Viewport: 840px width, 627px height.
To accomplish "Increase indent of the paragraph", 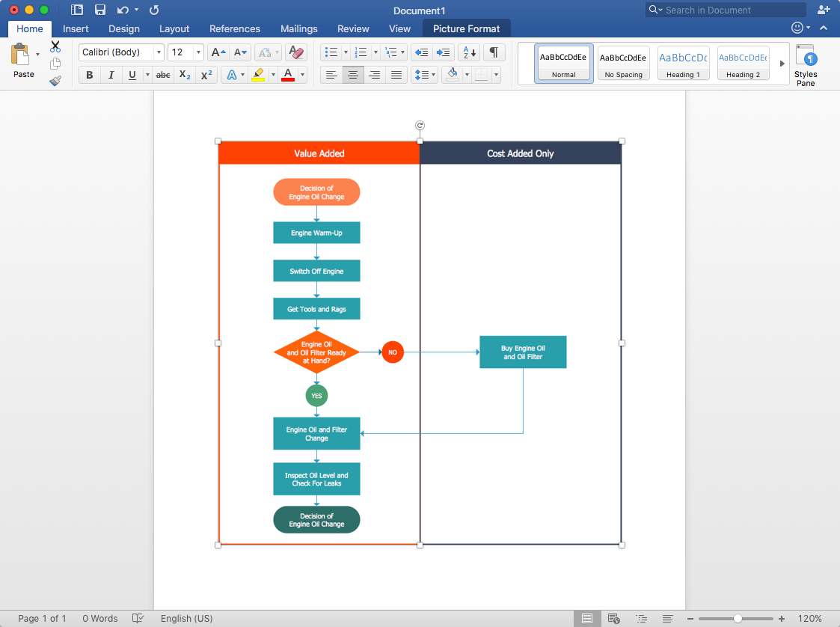I will (444, 52).
